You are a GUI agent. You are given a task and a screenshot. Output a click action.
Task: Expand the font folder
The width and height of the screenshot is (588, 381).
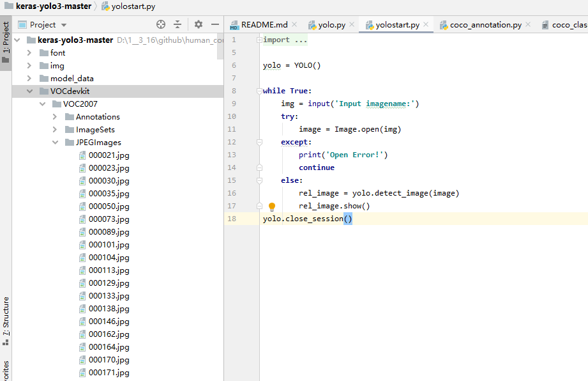[29, 53]
